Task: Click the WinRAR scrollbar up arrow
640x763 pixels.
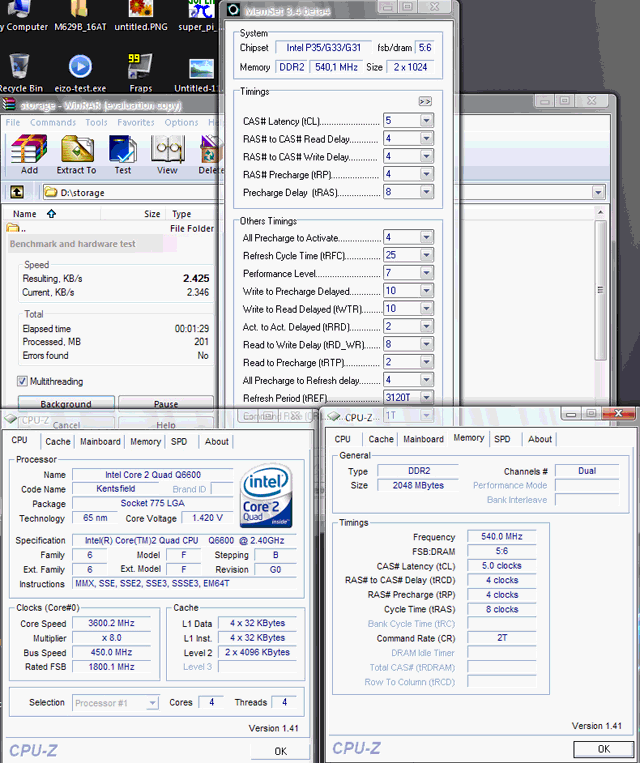Action: (x=600, y=213)
